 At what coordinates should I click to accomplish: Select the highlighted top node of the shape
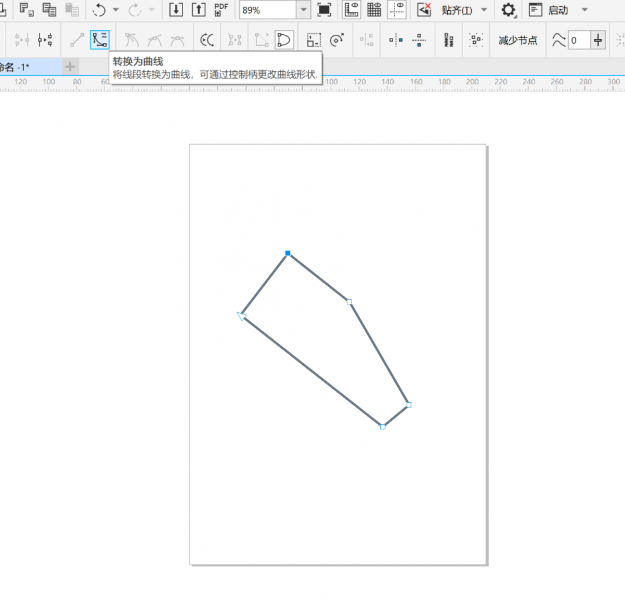coord(288,254)
